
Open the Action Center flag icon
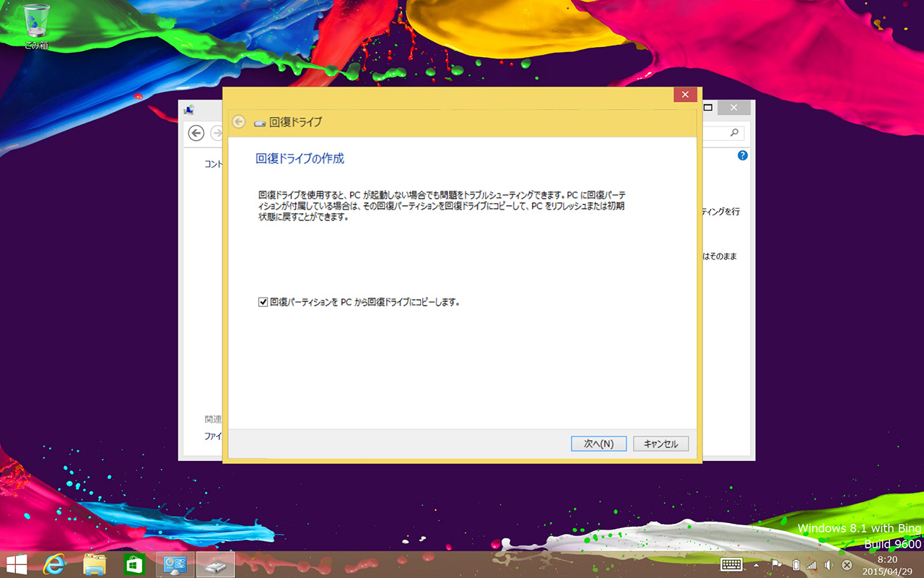point(777,564)
